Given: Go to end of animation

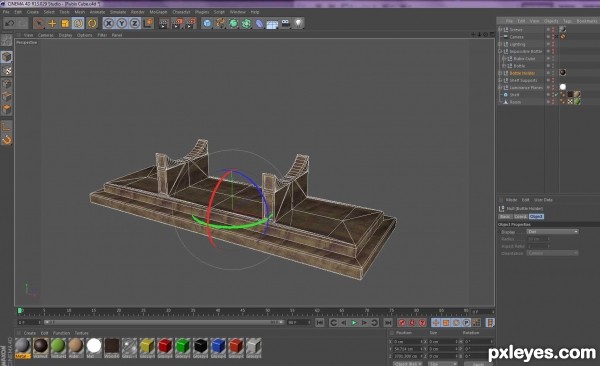Looking at the screenshot, I should tap(388, 323).
